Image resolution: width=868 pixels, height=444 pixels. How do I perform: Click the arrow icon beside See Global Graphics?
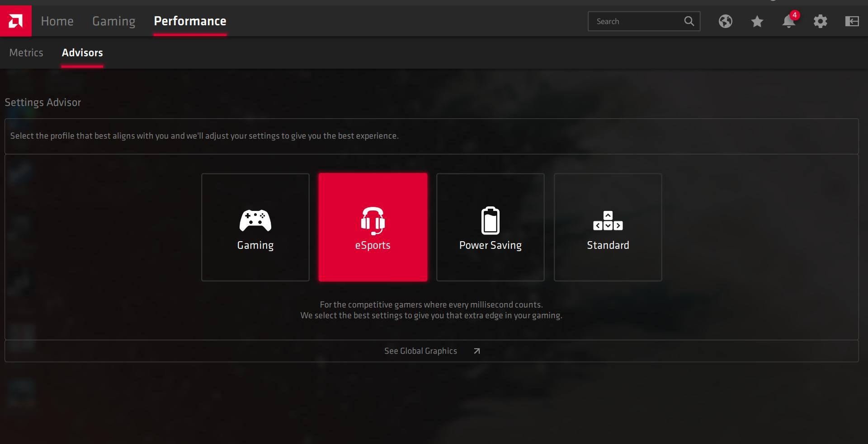(476, 351)
